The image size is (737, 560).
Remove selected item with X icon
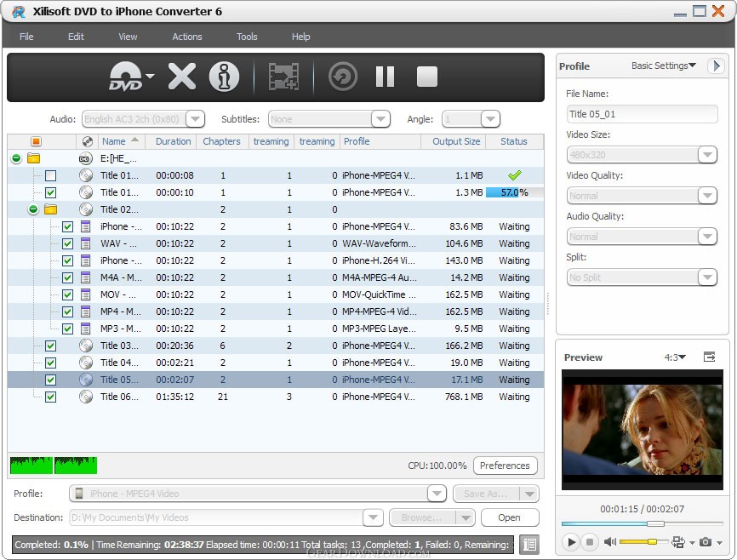pos(182,77)
